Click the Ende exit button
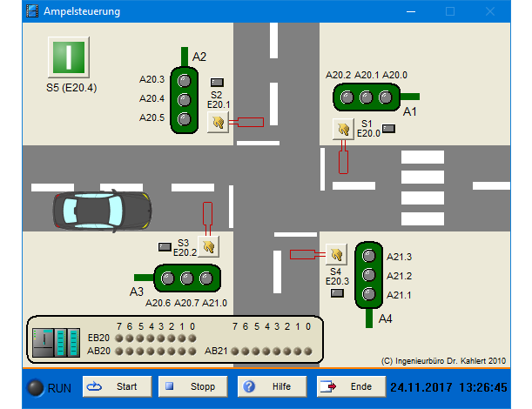532x409 pixels. click(x=351, y=386)
